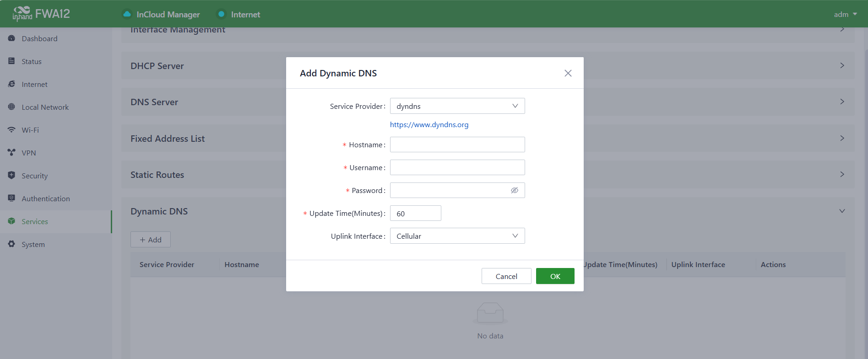Open the Status menu item
This screenshot has height=359, width=868.
(32, 61)
